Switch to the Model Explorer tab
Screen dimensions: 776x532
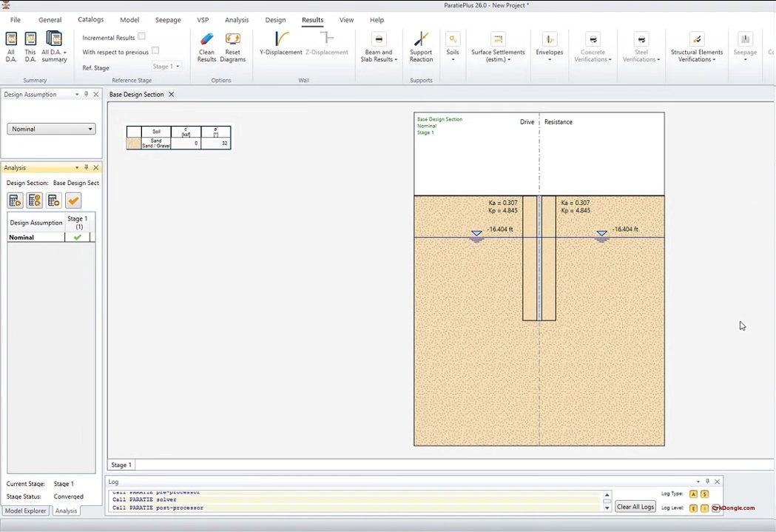[26, 511]
